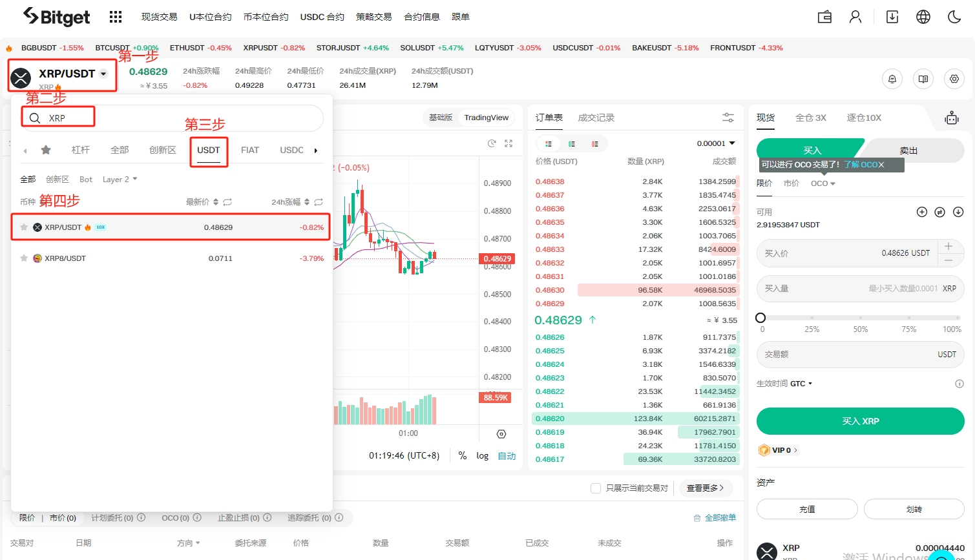Select the USDT market tab
Viewport: 975px width, 560px height.
tap(209, 150)
